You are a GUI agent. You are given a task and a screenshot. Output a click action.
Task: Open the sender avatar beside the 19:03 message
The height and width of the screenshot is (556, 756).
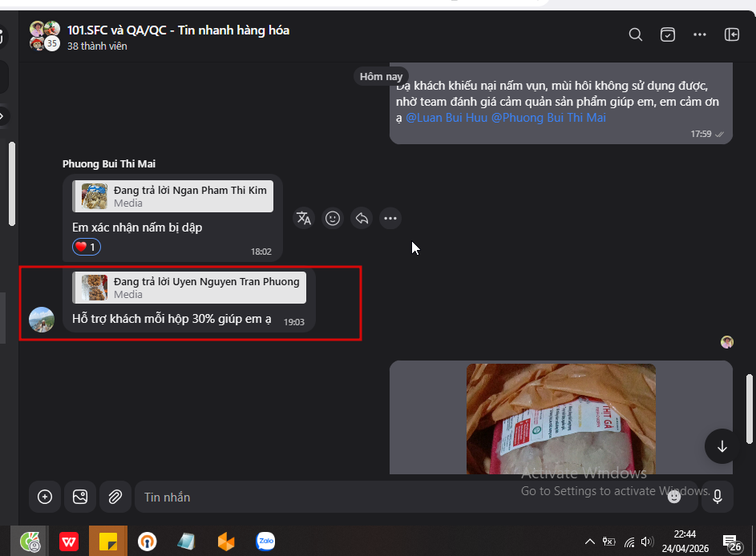[x=42, y=320]
